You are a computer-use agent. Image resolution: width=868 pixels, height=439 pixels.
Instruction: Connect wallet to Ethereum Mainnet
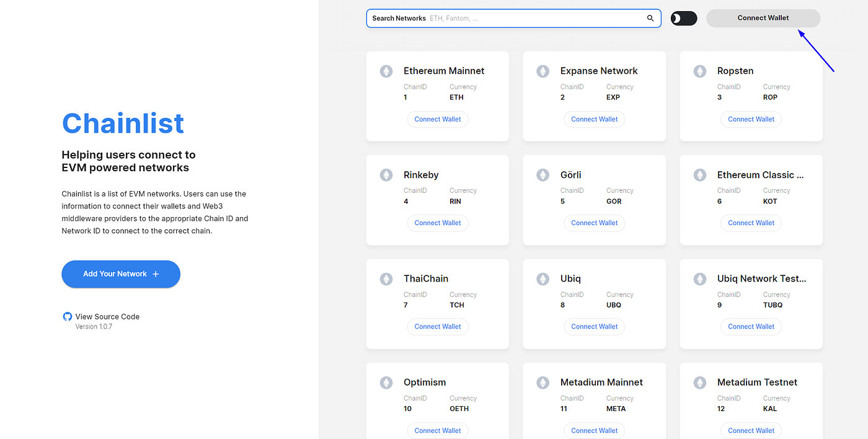tap(438, 119)
